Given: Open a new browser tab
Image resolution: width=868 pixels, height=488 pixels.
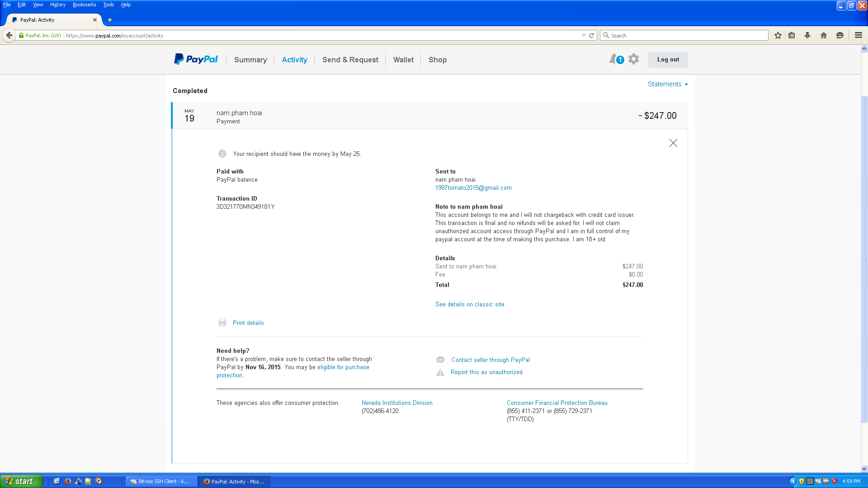Looking at the screenshot, I should click(110, 20).
